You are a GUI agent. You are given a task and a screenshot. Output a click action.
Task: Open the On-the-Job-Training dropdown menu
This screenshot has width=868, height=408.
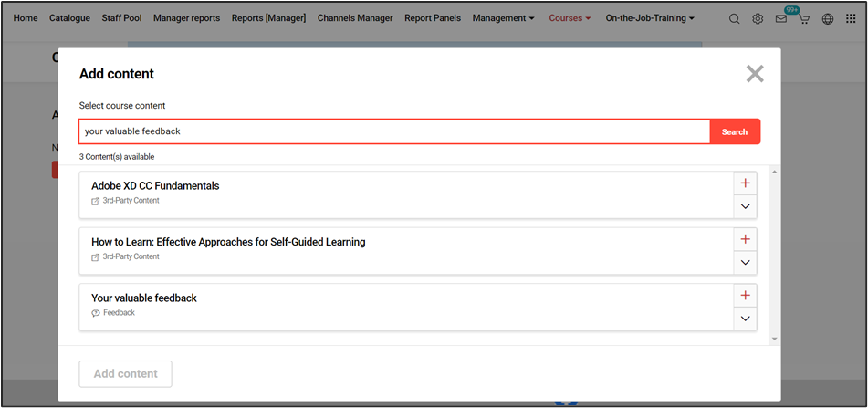pyautogui.click(x=650, y=18)
